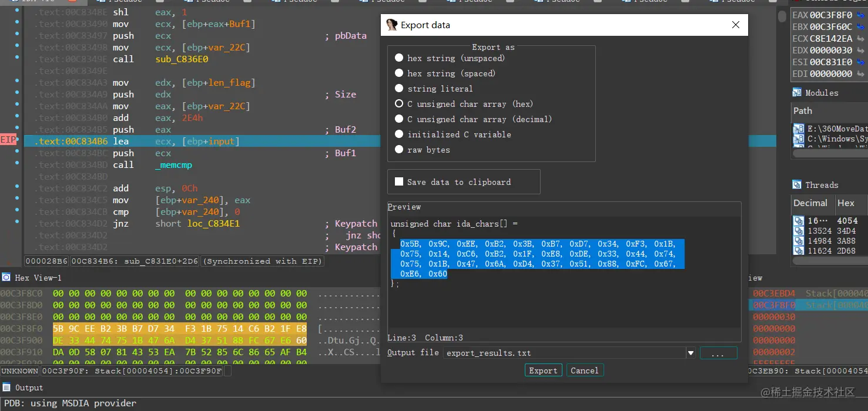Select C unsigned char array (decimal)
Screen dimensions: 868x411
click(x=399, y=119)
